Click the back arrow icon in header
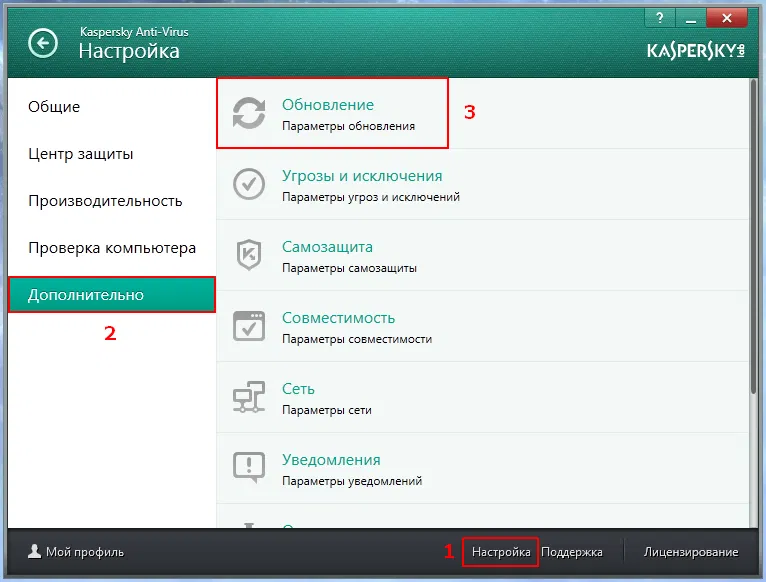 click(x=43, y=43)
